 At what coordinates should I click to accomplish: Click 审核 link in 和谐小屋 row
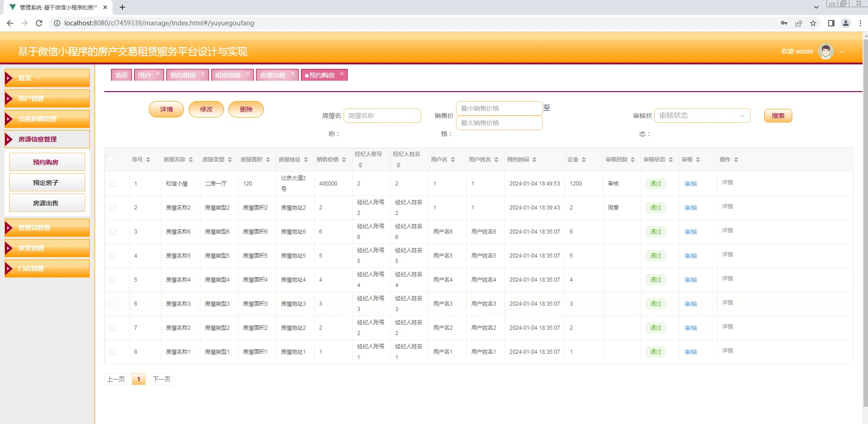[691, 184]
